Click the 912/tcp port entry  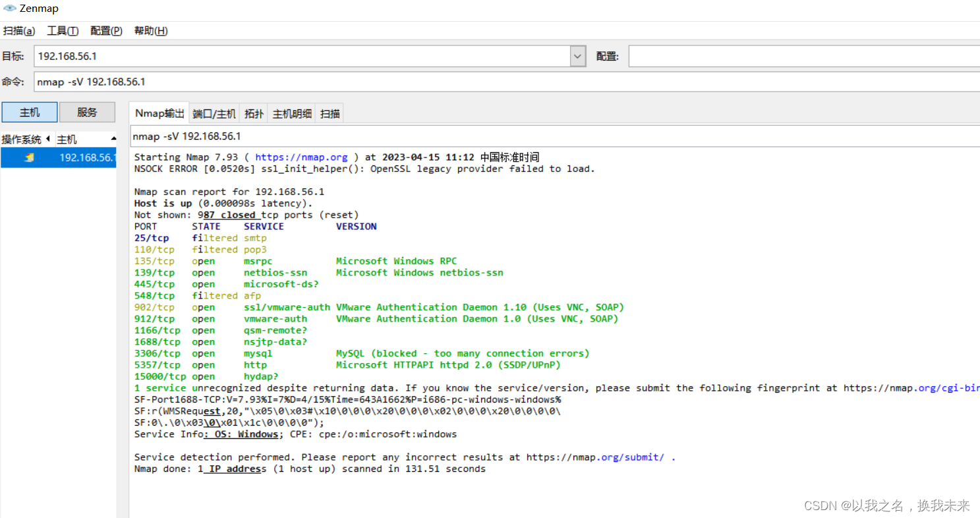point(154,319)
